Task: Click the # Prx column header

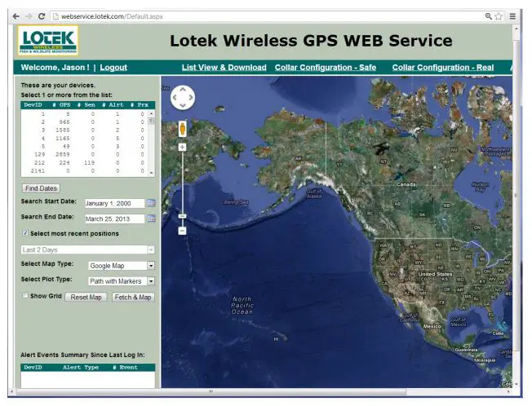Action: 140,104
